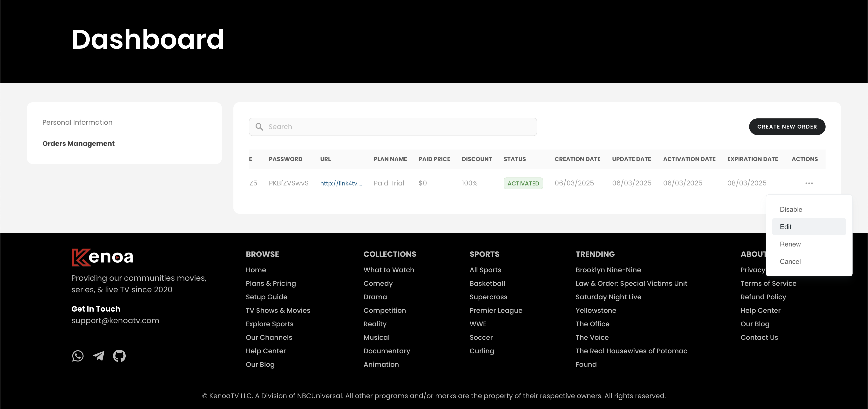Open Competition collection link

point(385,310)
